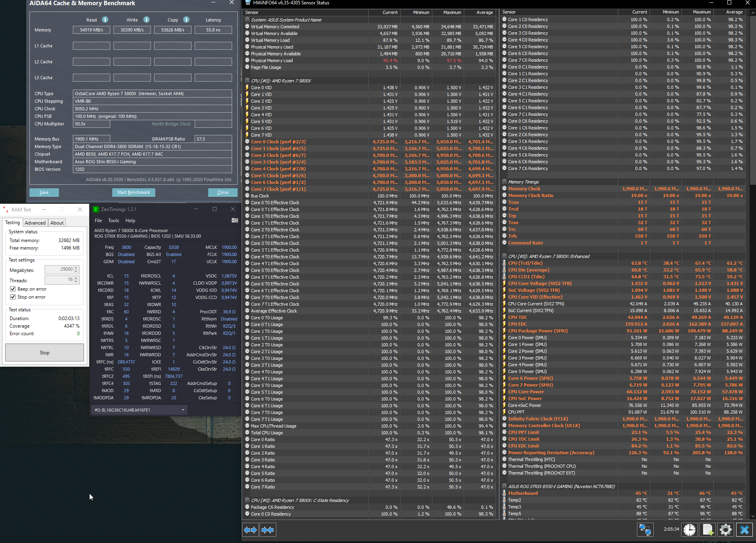Viewport: 756px width, 543px height.
Task: Click the Close button in AIDA64 benchmark
Action: pos(223,192)
